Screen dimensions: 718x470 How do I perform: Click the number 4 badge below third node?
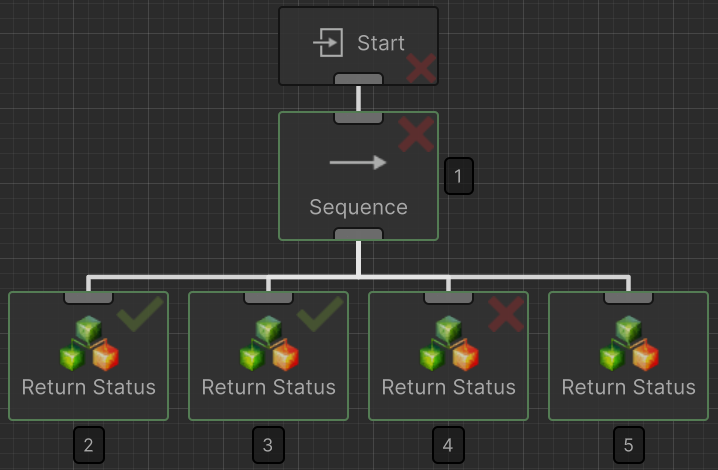click(x=448, y=445)
